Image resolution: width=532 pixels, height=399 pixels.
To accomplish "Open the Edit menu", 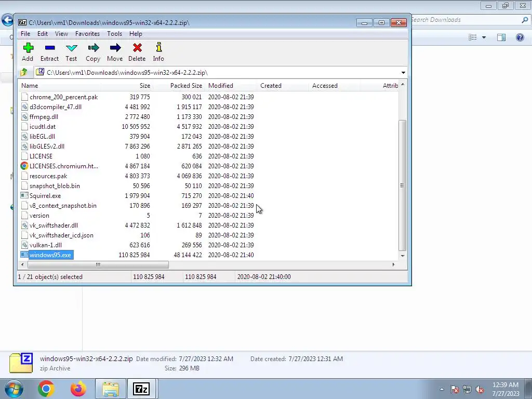I will click(x=43, y=34).
